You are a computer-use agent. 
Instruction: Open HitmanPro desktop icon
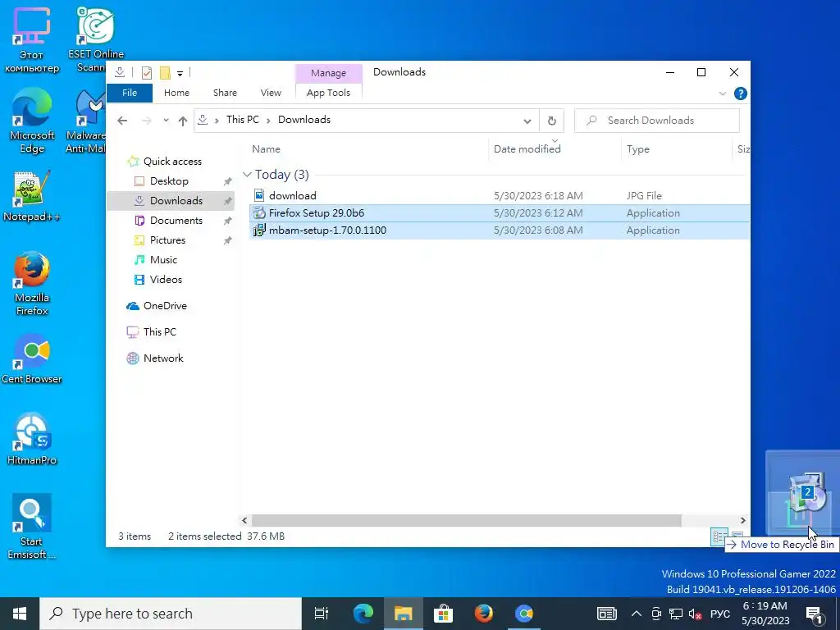(x=32, y=440)
